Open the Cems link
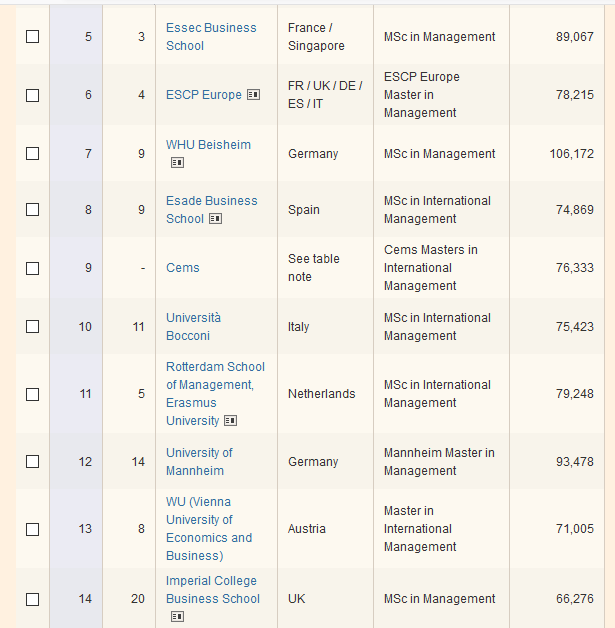 pos(183,268)
